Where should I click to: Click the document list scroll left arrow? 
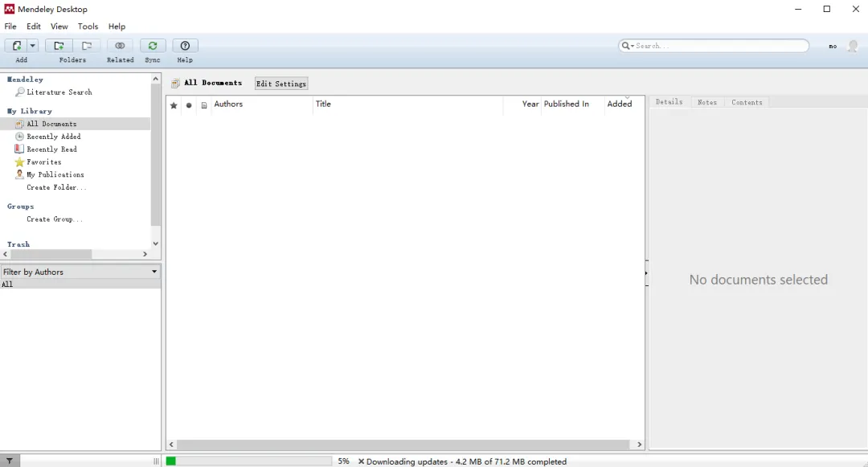[172, 444]
